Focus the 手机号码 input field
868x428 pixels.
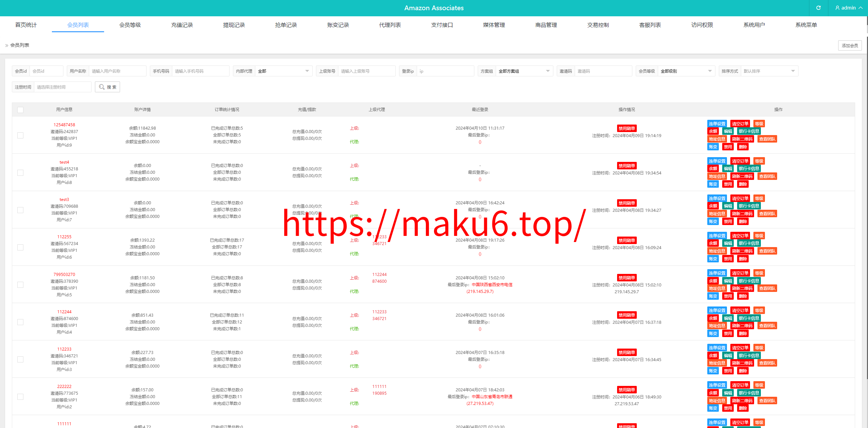pos(200,71)
